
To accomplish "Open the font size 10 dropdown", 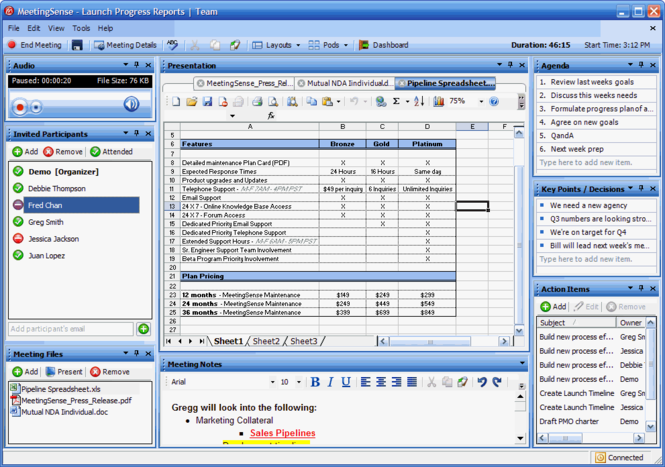I will point(299,382).
